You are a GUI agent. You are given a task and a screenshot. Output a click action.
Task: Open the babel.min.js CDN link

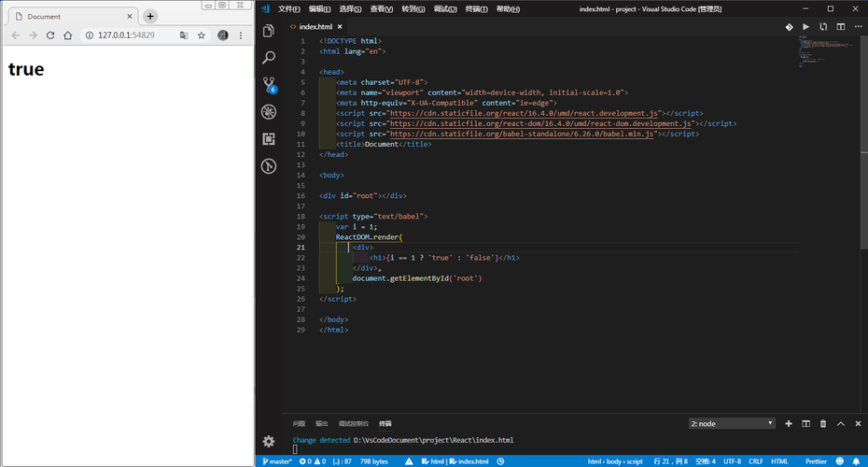(522, 134)
